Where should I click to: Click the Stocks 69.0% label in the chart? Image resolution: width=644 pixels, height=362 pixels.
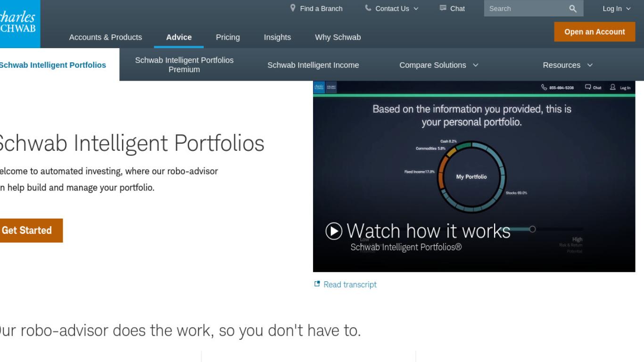(516, 193)
